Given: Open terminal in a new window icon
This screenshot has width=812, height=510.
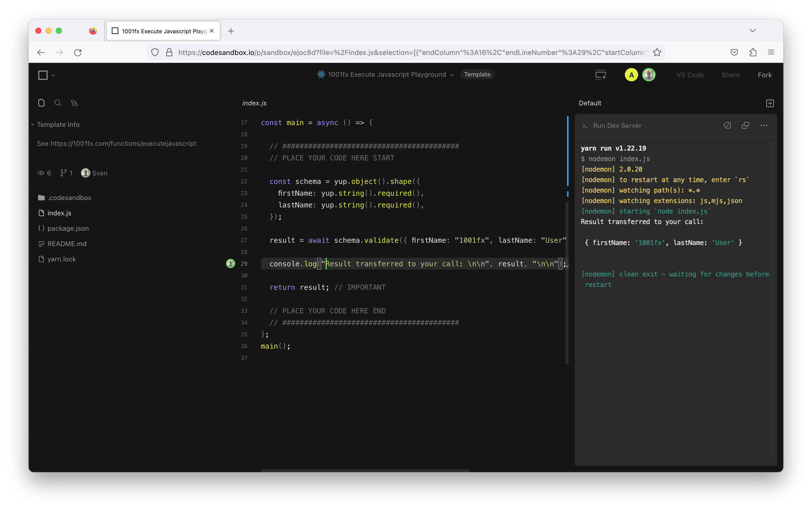Looking at the screenshot, I should point(745,126).
